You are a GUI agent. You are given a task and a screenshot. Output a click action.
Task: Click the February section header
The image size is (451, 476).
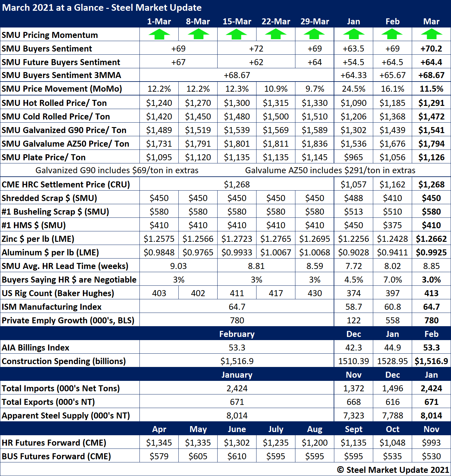(237, 334)
